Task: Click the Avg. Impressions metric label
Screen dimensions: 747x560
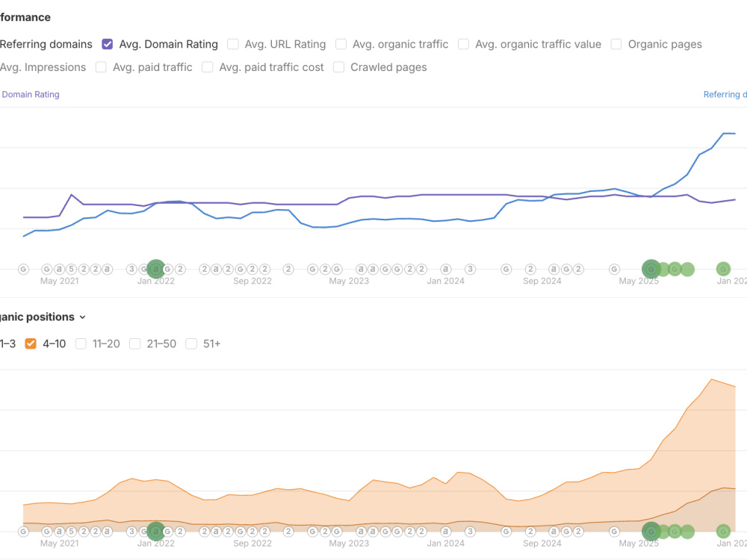Action: [x=43, y=67]
